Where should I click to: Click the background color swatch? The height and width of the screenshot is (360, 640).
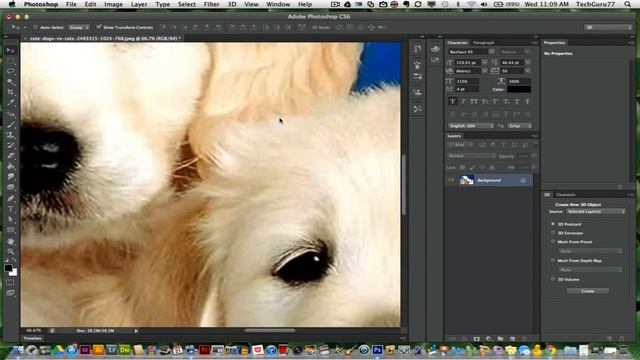[14, 273]
